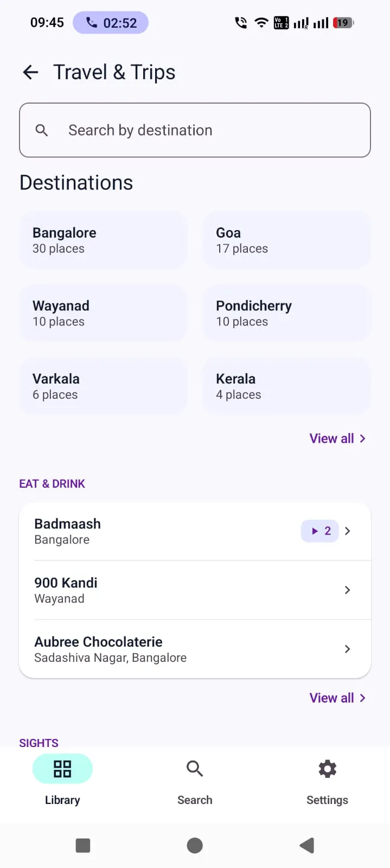390x868 pixels.
Task: Select the Goa 17 places card
Action: click(x=287, y=240)
